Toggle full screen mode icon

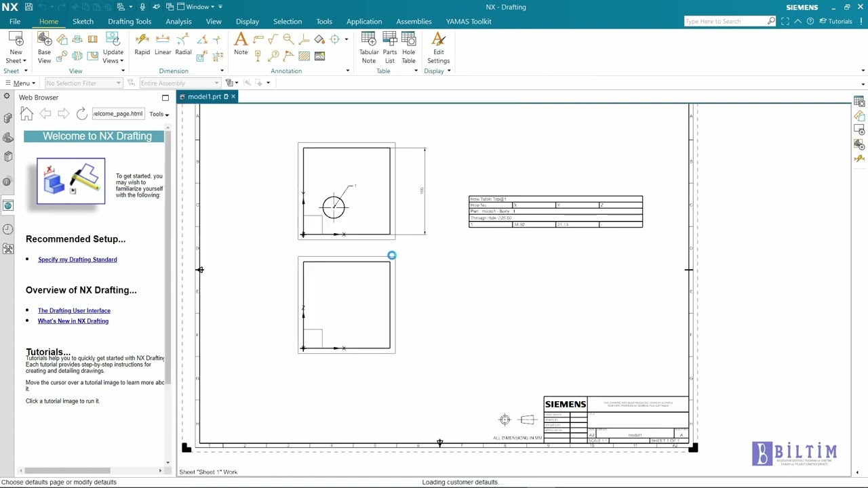[785, 21]
